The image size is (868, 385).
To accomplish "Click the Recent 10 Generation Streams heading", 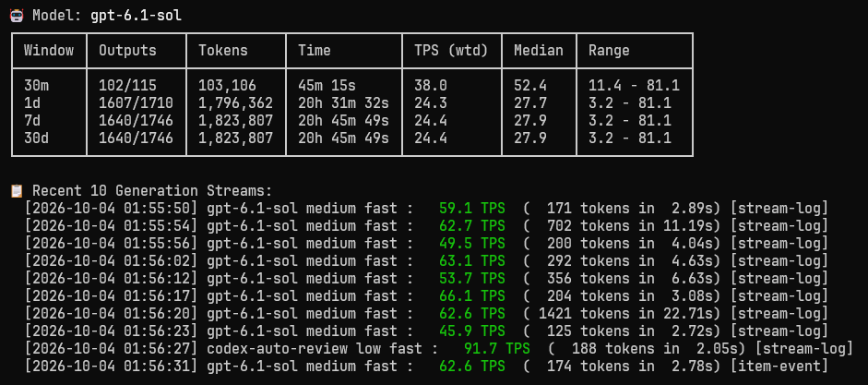I will 152,191.
